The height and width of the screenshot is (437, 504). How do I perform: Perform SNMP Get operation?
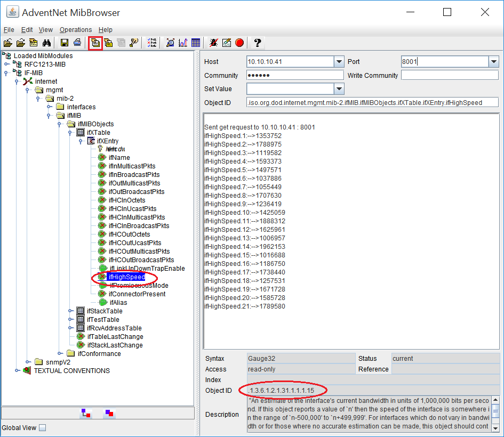click(x=95, y=43)
